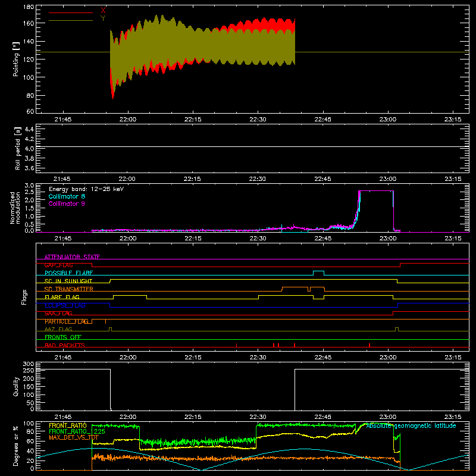Click the 'POSSIBLE_FLARE' flag label

pyautogui.click(x=68, y=273)
